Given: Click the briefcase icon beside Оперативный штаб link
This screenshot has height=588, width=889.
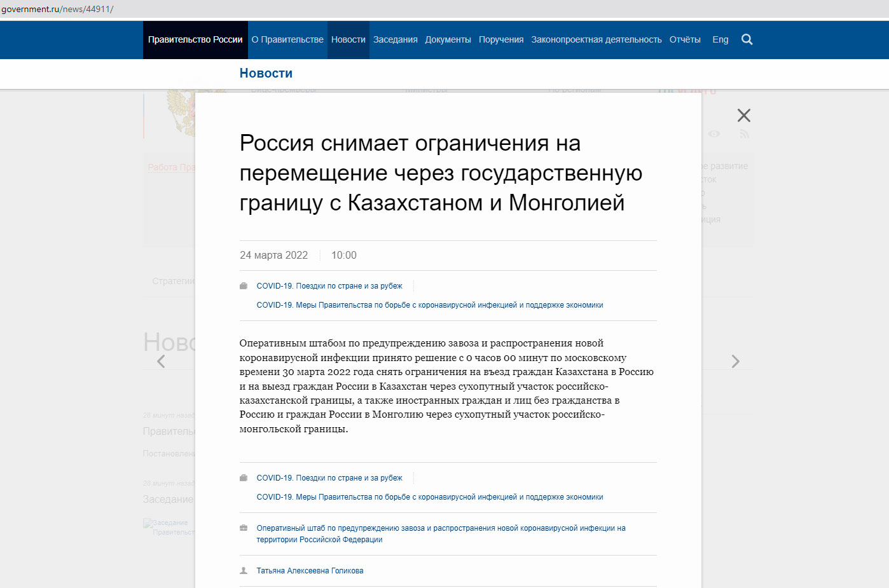Looking at the screenshot, I should pos(244,528).
